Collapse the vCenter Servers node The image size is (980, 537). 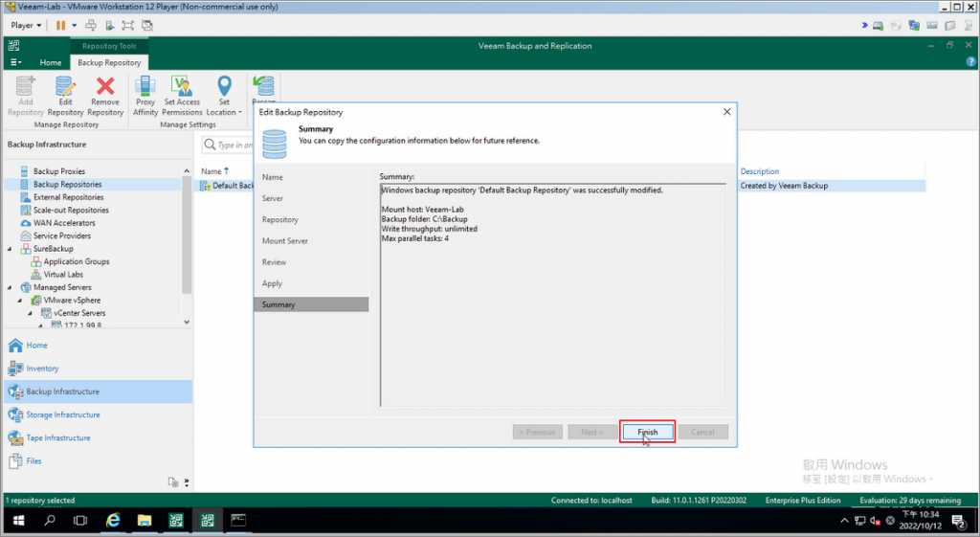(x=30, y=313)
